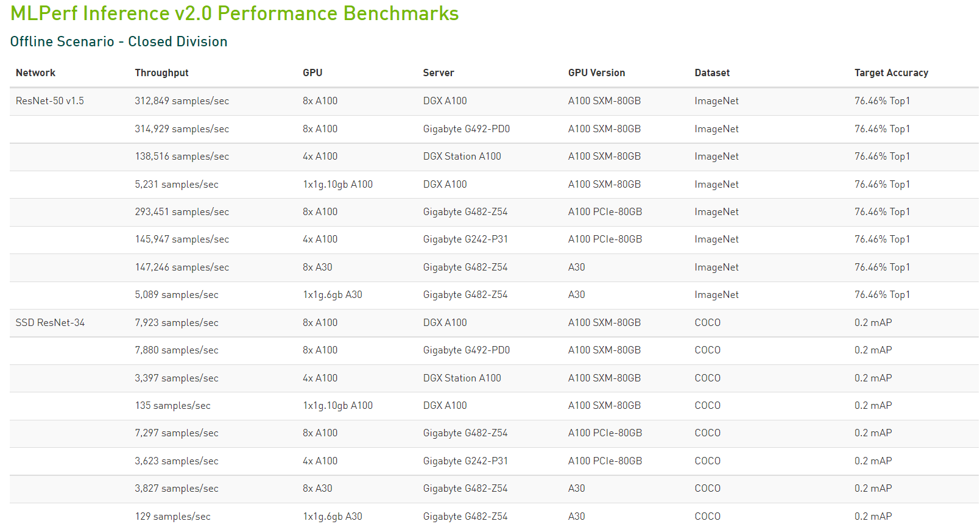The image size is (980, 524).
Task: Click the GPU column header
Action: point(312,73)
